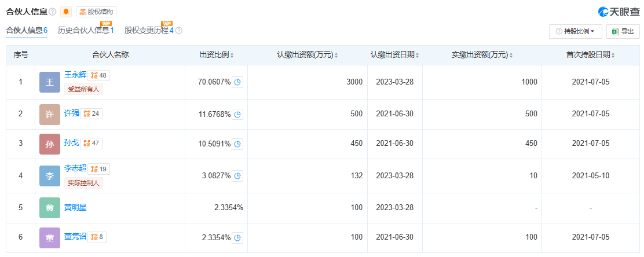The image size is (644, 257).
Task: Open partner 许强 profile link
Action: [72, 113]
